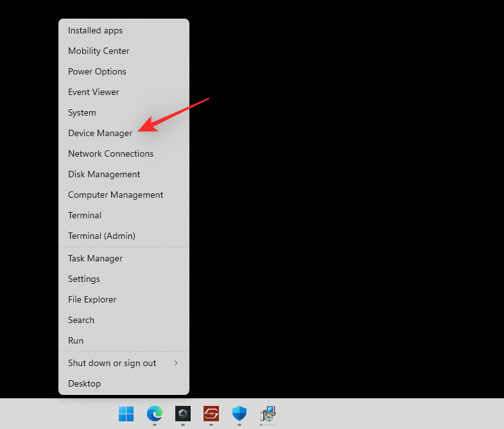
Task: Launch Event Viewer
Action: 124,92
